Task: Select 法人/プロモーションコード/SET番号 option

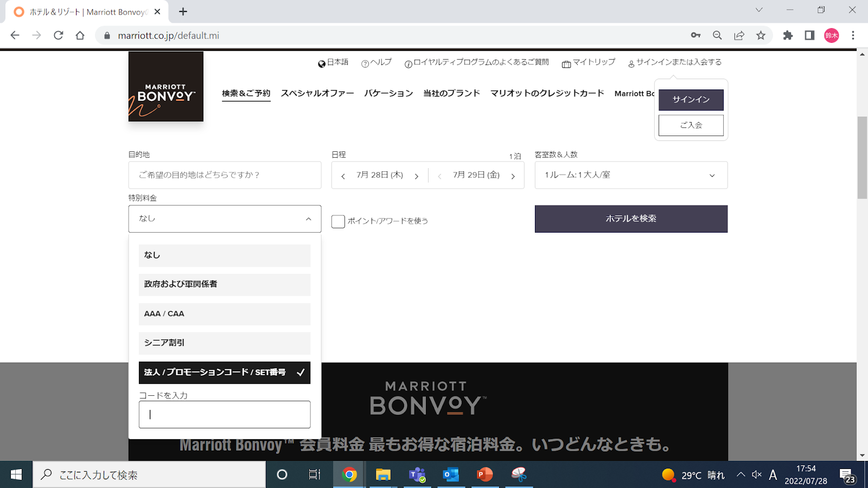Action: [225, 373]
